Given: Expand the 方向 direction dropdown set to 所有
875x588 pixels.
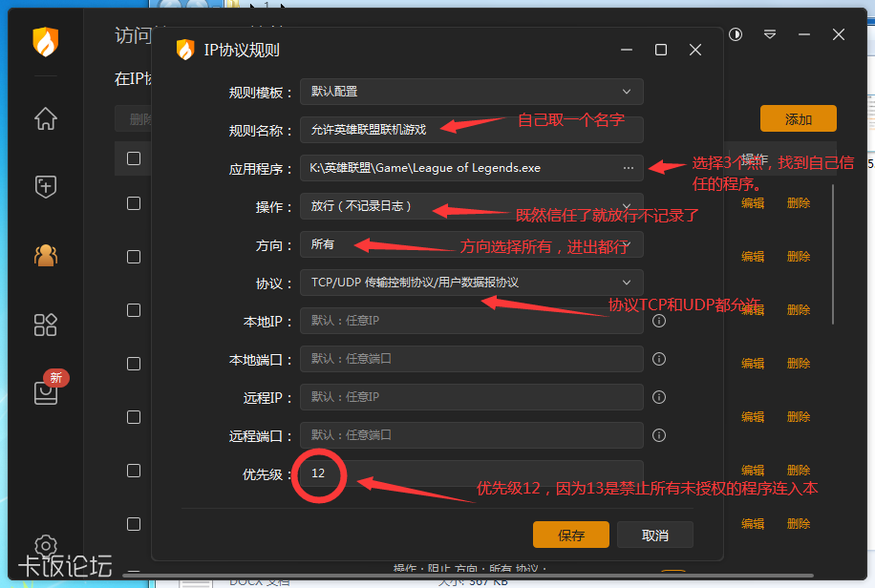Looking at the screenshot, I should pyautogui.click(x=471, y=244).
